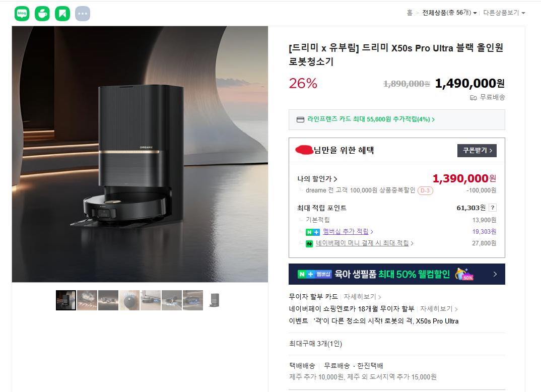Share via the green blog icon
The height and width of the screenshot is (392, 541).
22,14
